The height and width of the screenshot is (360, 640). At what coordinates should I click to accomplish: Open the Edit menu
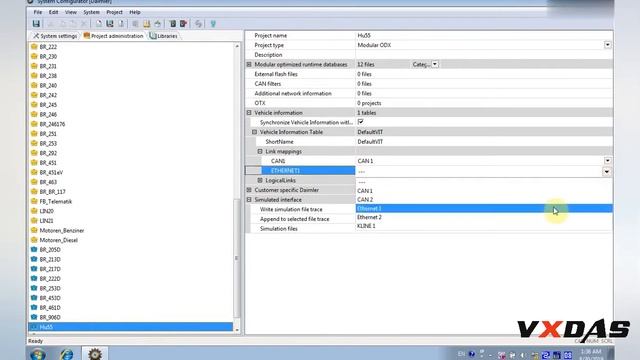pos(53,12)
